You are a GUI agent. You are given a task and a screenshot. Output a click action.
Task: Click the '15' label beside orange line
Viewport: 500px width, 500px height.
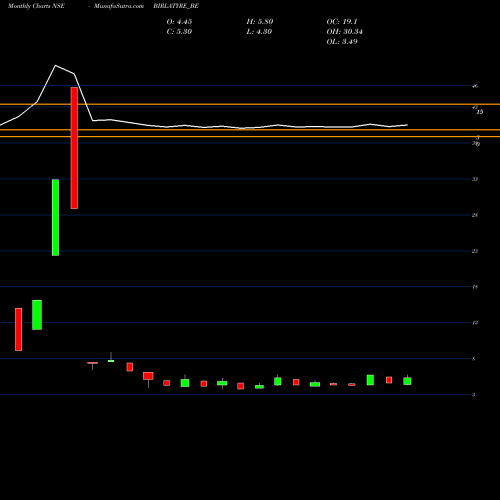(480, 112)
